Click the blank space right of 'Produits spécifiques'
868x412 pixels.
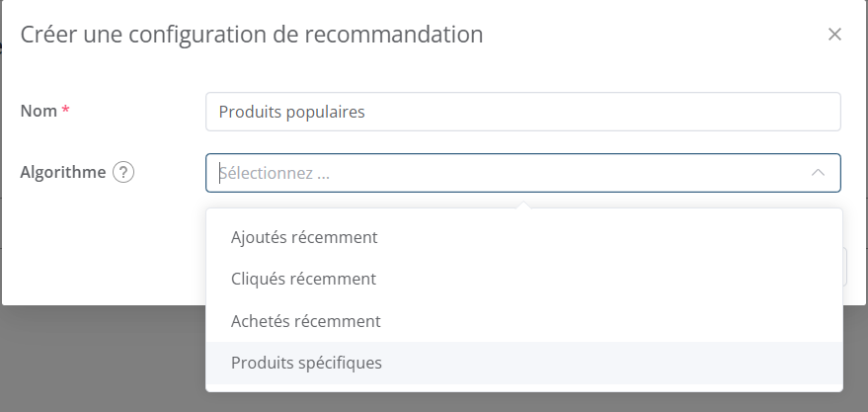(642, 363)
